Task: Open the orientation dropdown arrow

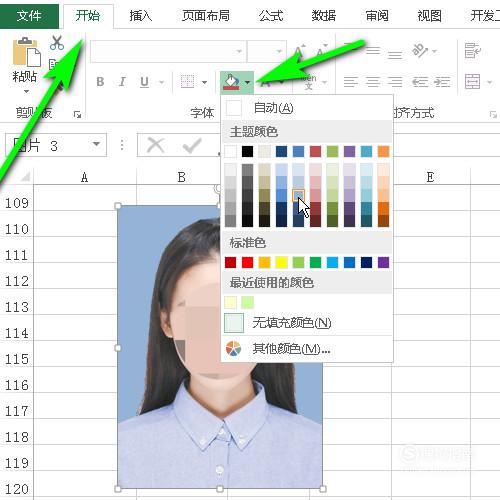Action: pyautogui.click(x=434, y=51)
